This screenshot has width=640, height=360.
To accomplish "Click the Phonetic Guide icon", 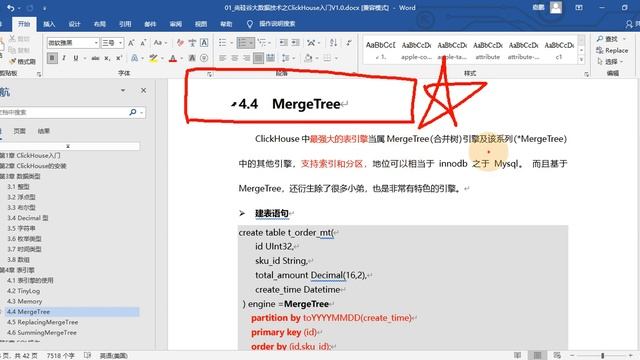I will 192,43.
